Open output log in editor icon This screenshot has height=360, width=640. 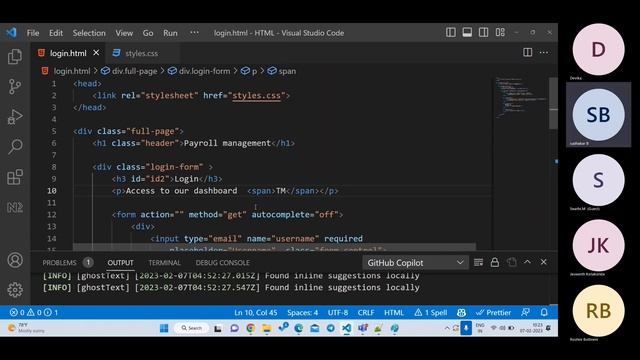click(511, 262)
